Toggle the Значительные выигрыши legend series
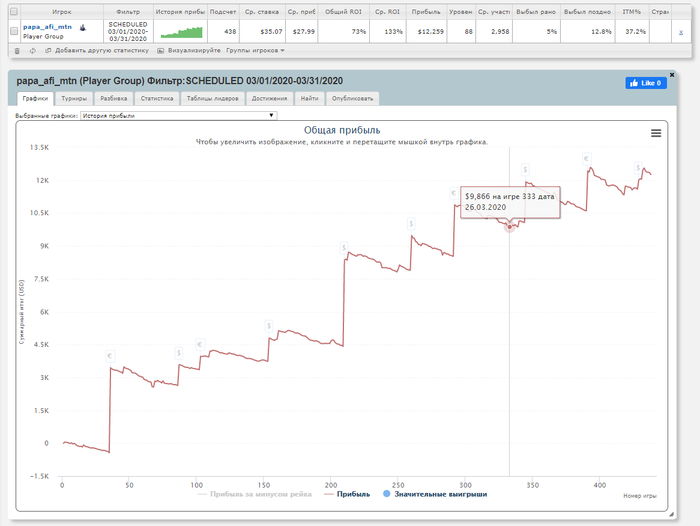The height and width of the screenshot is (526, 700). [x=435, y=494]
